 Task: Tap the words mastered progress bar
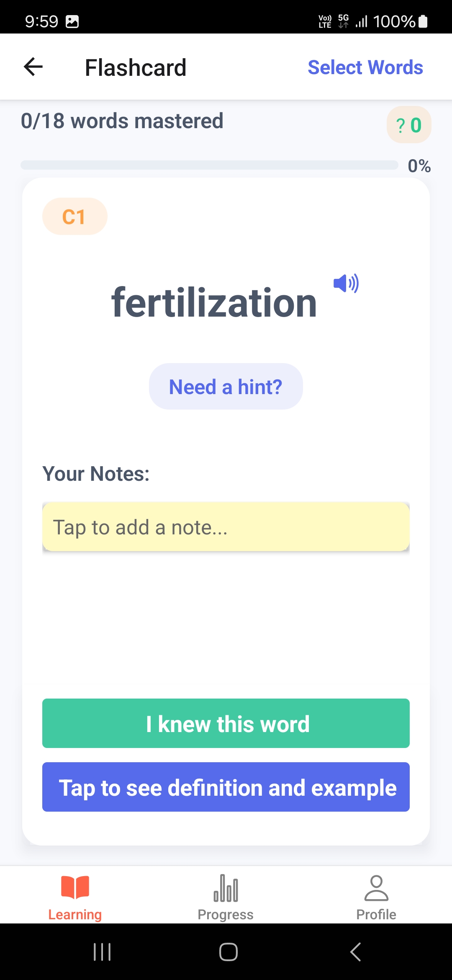tap(209, 165)
